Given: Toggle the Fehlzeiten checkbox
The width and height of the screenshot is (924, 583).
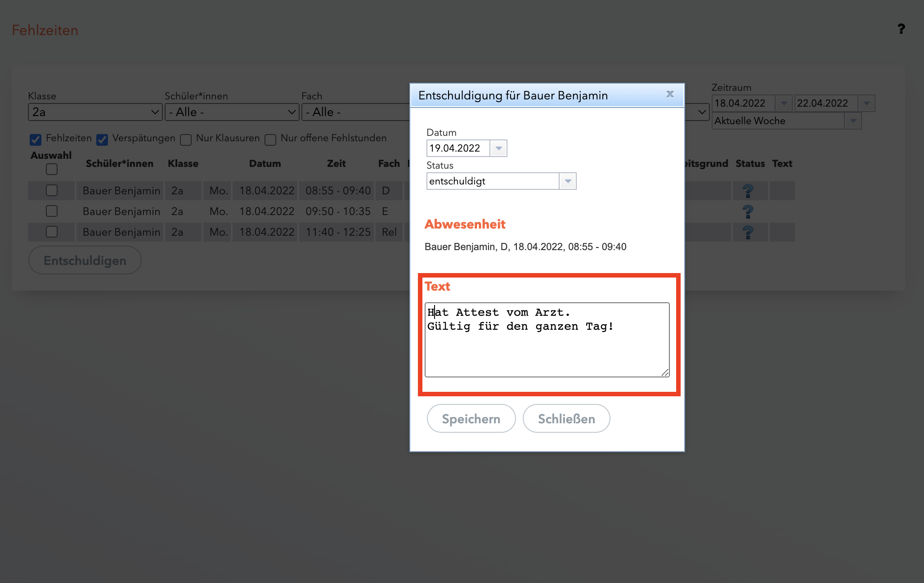Looking at the screenshot, I should [36, 139].
